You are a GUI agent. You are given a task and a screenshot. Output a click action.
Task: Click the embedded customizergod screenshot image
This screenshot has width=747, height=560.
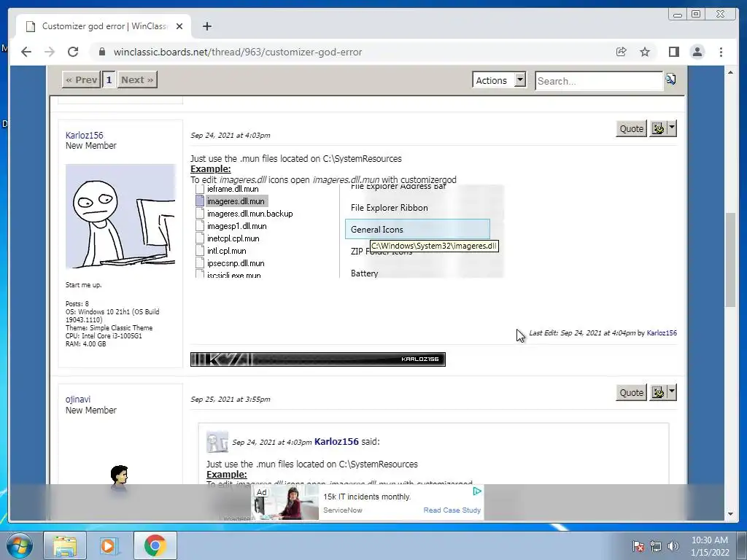pyautogui.click(x=347, y=231)
